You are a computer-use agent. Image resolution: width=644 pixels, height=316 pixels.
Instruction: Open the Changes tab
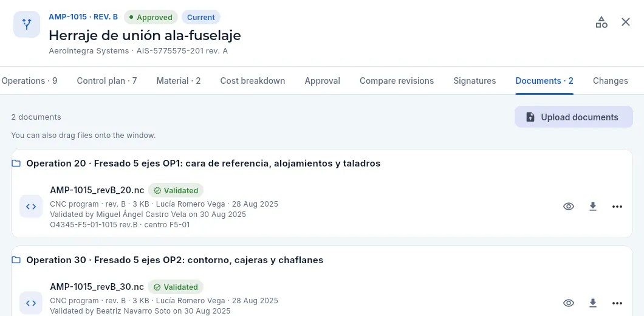click(611, 81)
